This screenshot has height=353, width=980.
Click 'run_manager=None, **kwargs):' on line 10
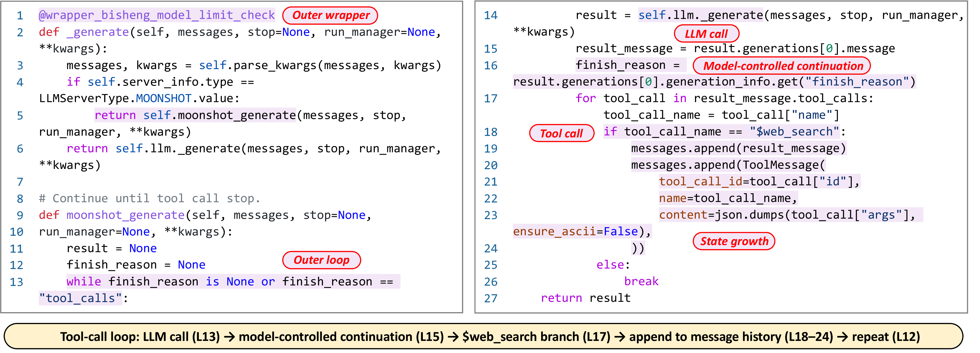[x=136, y=232]
